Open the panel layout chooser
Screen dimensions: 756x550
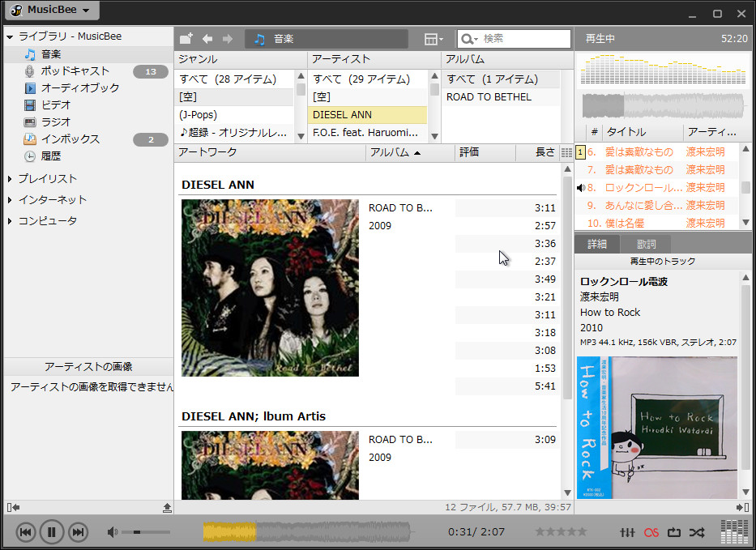point(431,38)
